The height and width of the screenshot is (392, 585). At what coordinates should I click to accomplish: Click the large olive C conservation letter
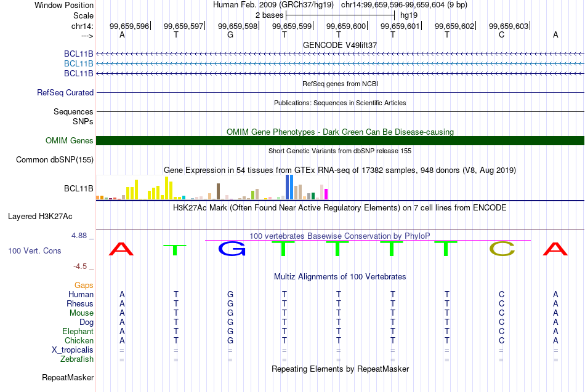502,249
